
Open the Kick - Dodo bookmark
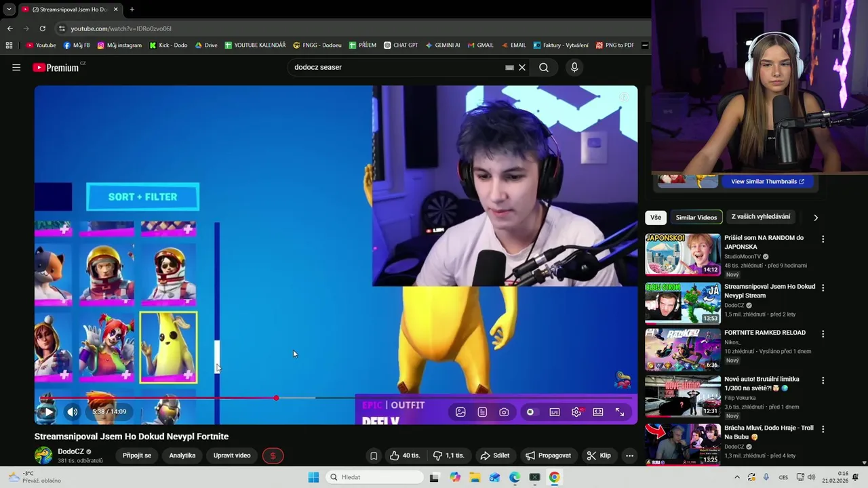[168, 45]
